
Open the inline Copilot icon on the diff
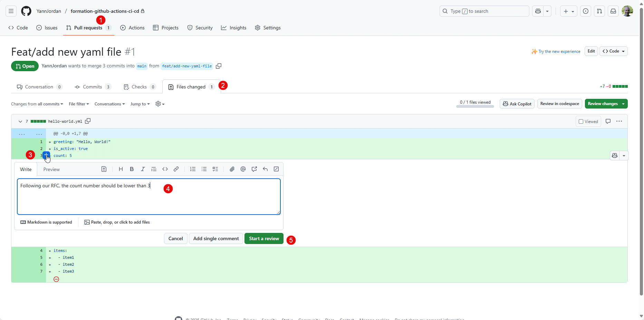click(615, 156)
